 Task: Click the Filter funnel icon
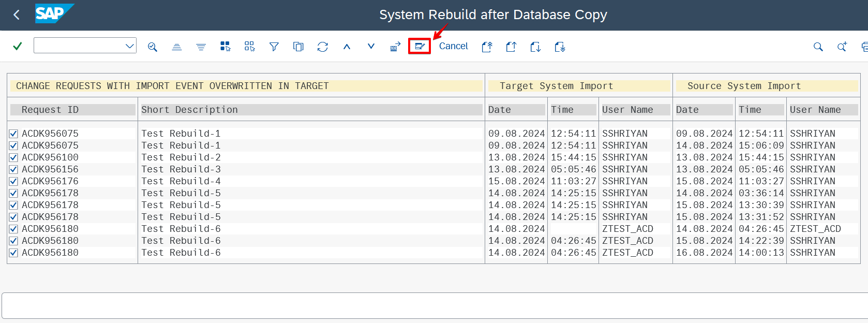click(274, 47)
